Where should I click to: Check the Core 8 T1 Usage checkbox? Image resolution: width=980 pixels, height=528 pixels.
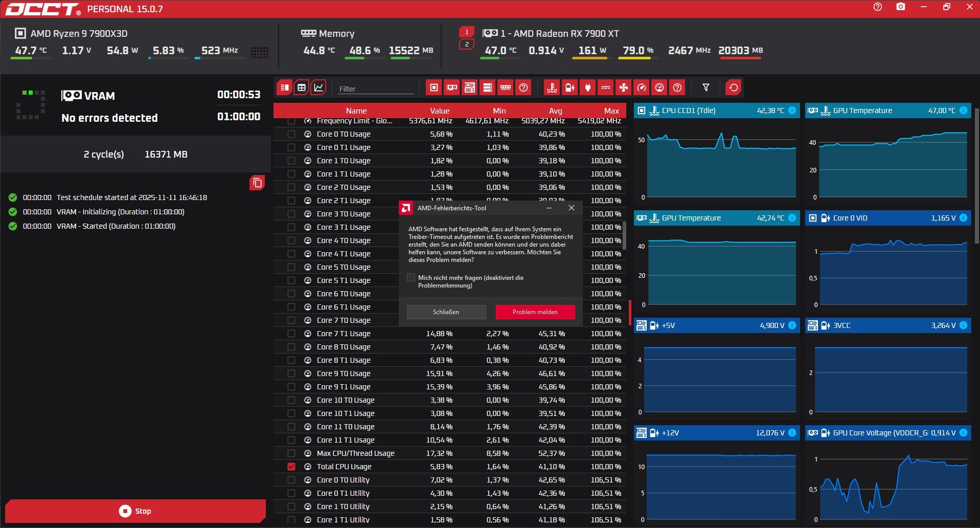point(291,360)
